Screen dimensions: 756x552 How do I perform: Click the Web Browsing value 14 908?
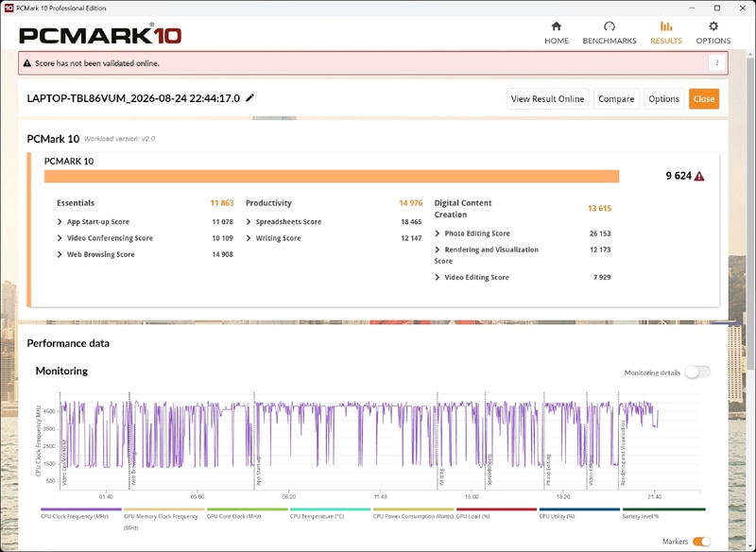click(222, 254)
